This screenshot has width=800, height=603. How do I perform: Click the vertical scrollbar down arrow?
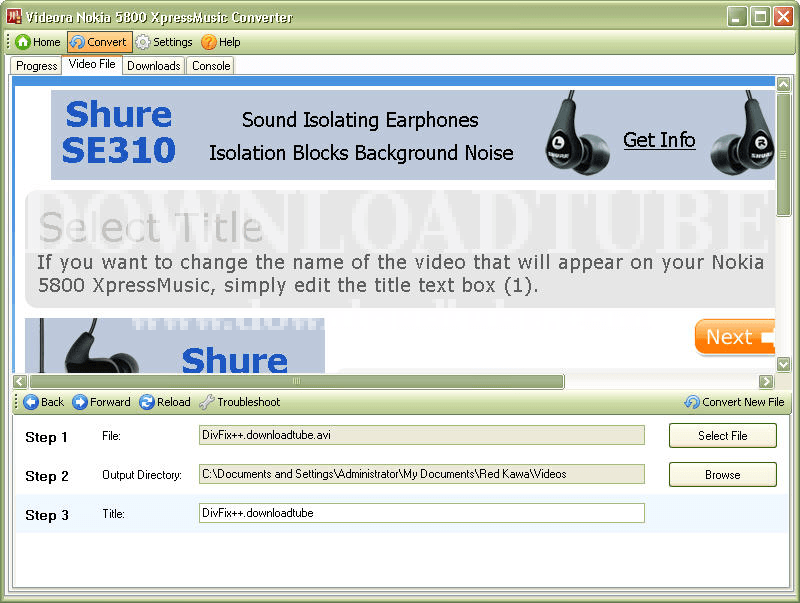coord(783,364)
